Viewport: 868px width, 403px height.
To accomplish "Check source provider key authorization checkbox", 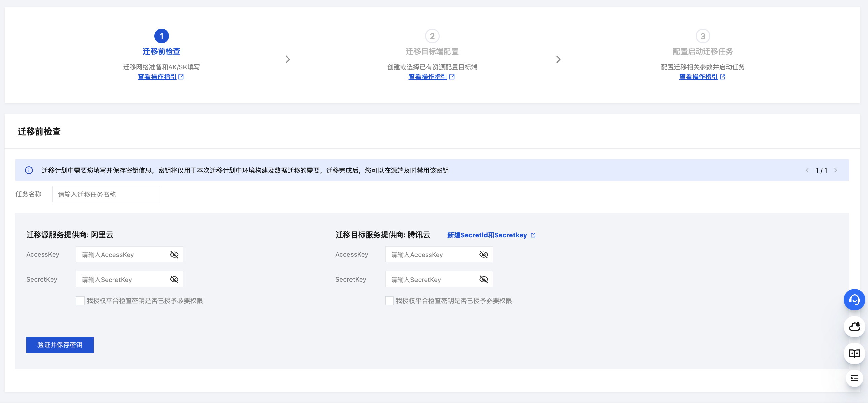I will (x=80, y=301).
